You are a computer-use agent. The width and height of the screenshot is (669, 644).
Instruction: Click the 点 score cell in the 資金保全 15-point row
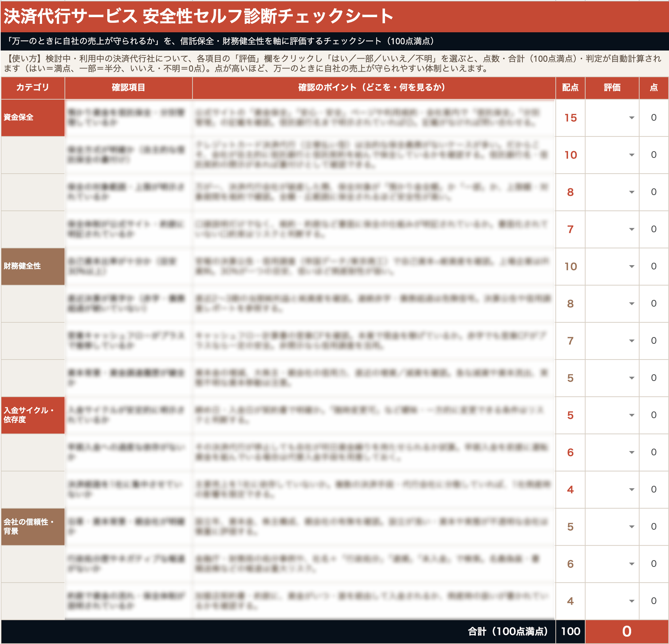(654, 118)
